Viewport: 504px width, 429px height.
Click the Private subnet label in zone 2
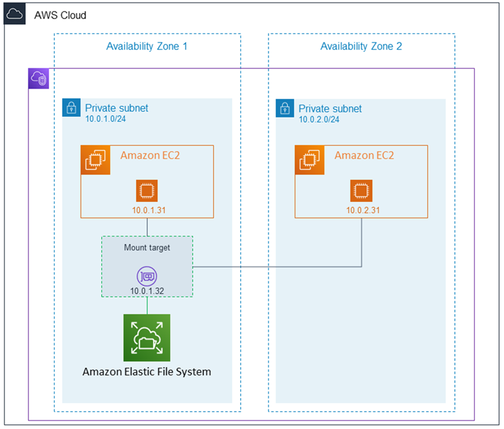click(329, 108)
